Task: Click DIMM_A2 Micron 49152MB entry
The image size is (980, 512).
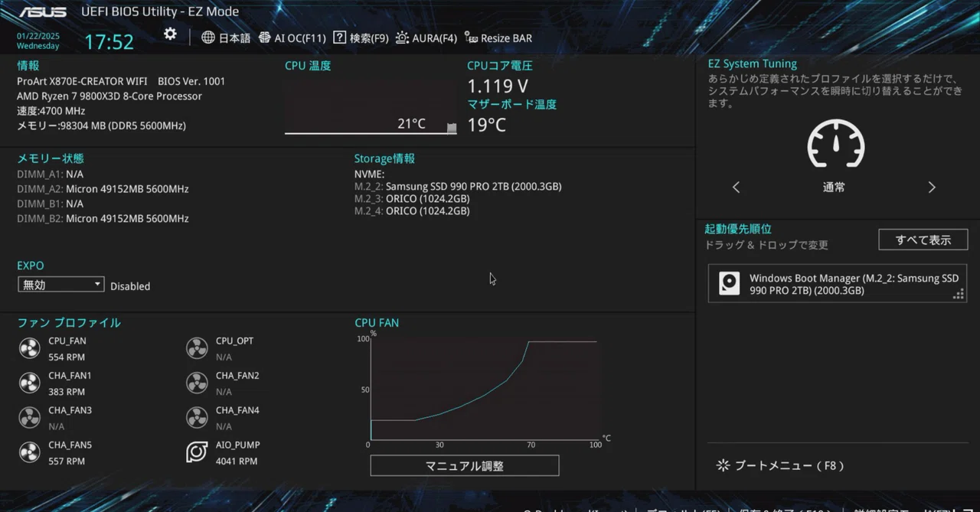Action: [103, 189]
